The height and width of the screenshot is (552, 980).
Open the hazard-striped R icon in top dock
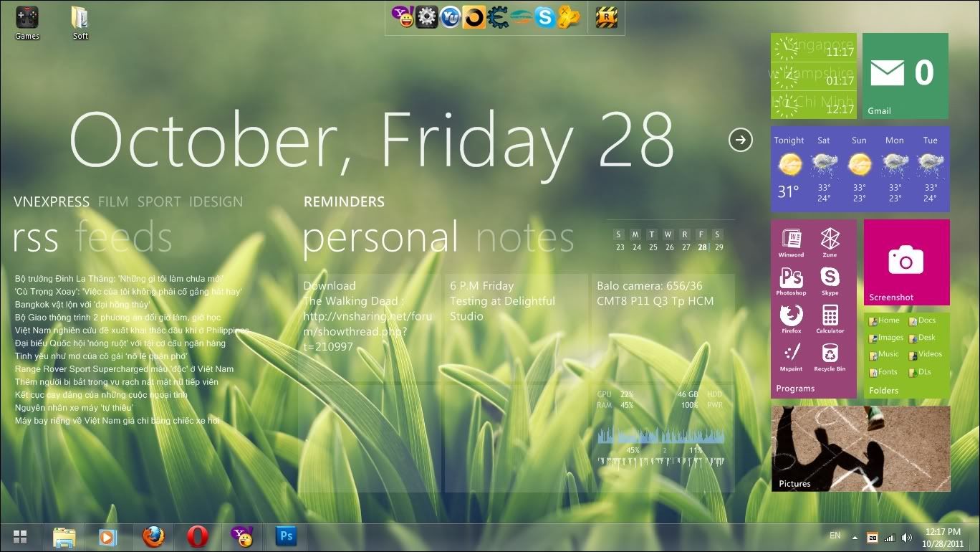pos(607,16)
